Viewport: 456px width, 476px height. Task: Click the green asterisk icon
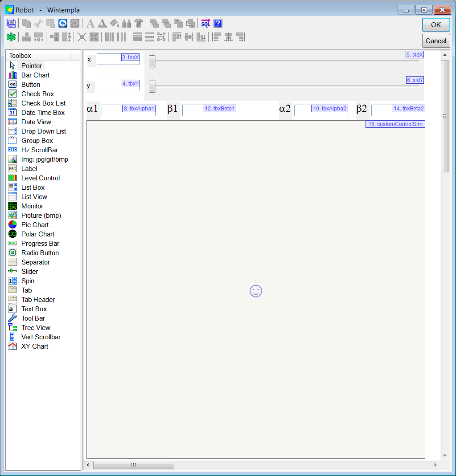click(11, 37)
